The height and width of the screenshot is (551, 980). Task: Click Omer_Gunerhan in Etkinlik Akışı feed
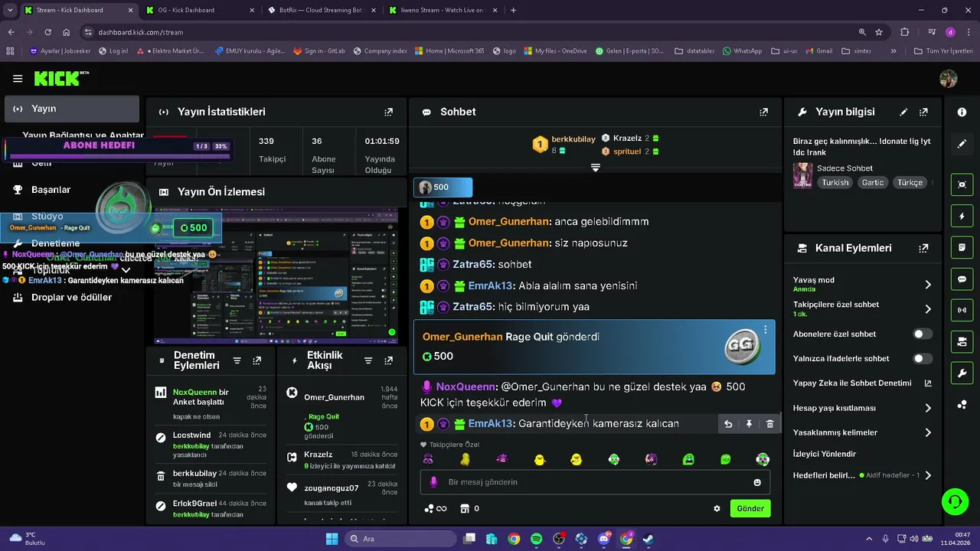[x=334, y=397]
